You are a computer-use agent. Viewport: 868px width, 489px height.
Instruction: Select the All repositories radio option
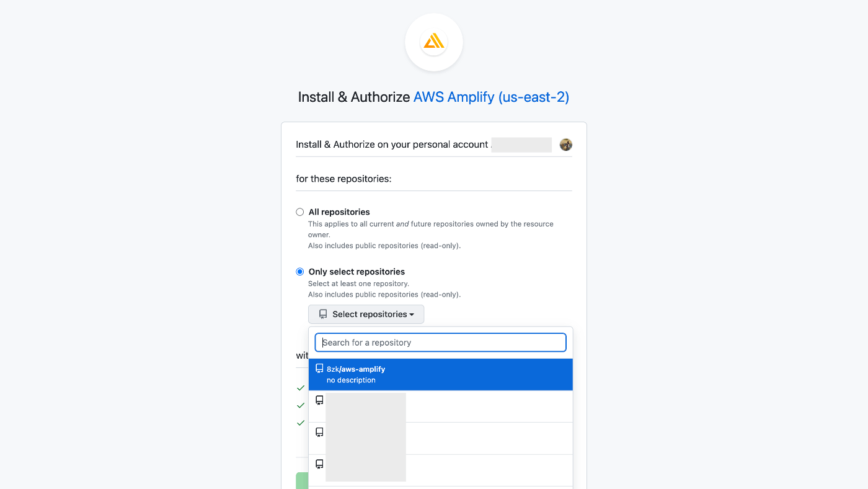(x=300, y=212)
